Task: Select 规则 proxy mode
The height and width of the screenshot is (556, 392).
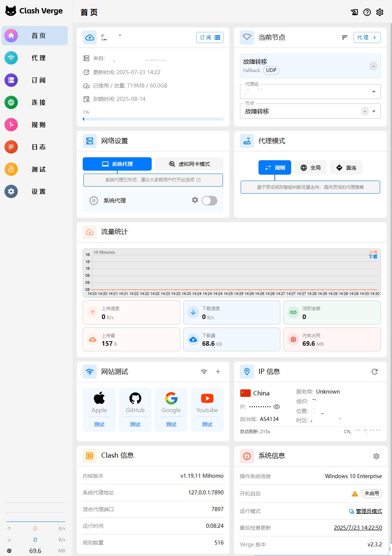Action: [x=275, y=168]
